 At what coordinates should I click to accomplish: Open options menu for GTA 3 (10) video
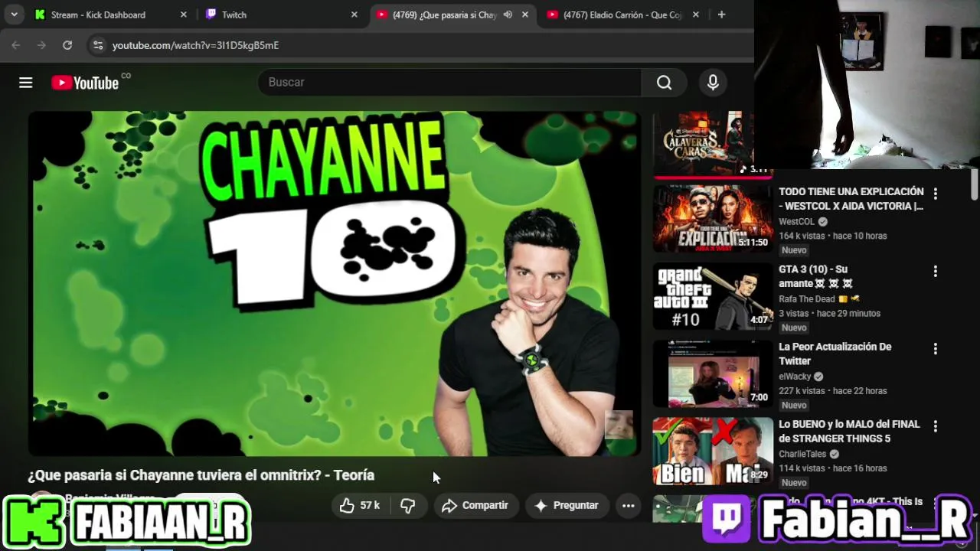(x=935, y=272)
